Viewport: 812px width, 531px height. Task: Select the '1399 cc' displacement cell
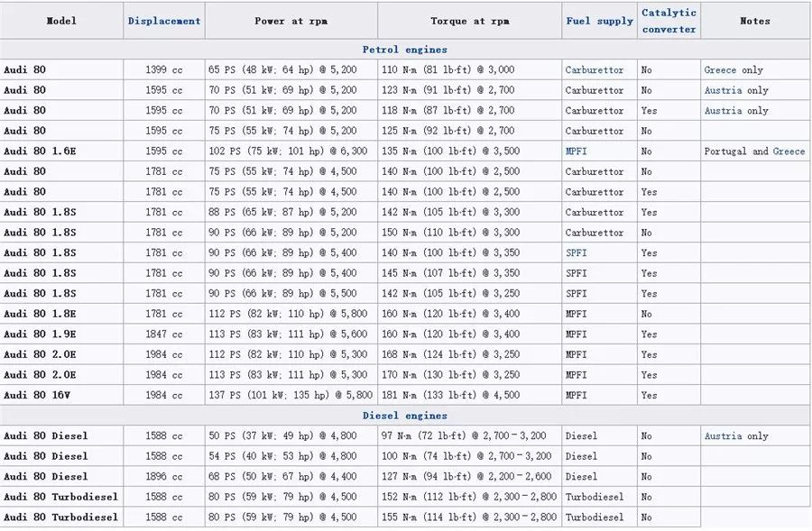pyautogui.click(x=163, y=70)
